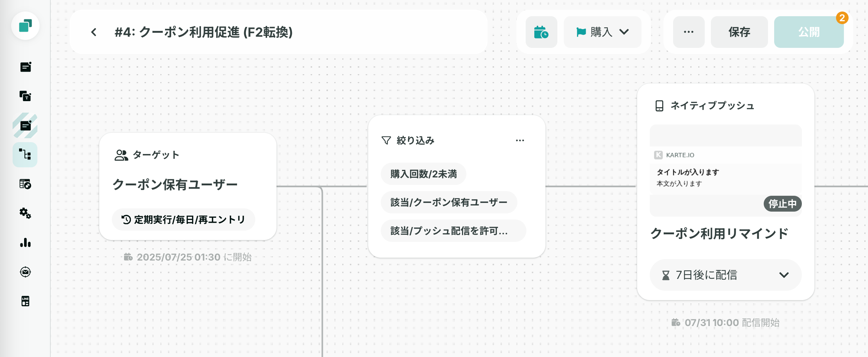This screenshot has height=357, width=868.
Task: Click the back arrow beside journey title
Action: coord(94,32)
